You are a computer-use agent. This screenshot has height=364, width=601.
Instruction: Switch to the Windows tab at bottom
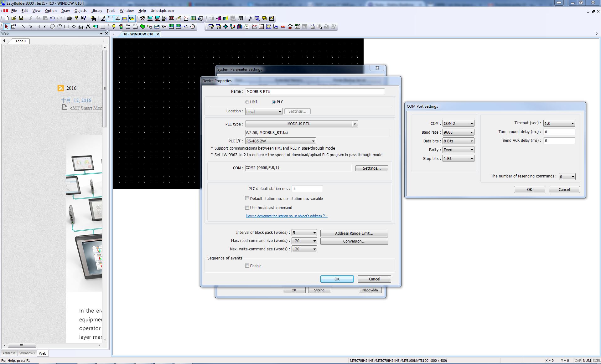pyautogui.click(x=27, y=353)
